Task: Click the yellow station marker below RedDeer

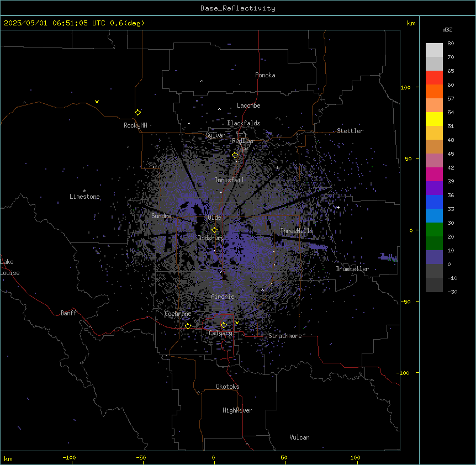Action: (x=235, y=155)
